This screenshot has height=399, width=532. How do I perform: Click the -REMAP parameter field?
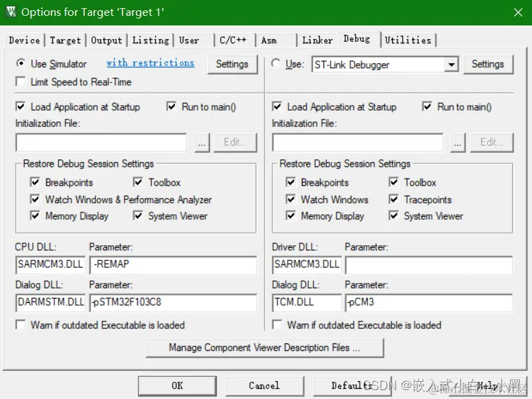pos(174,265)
